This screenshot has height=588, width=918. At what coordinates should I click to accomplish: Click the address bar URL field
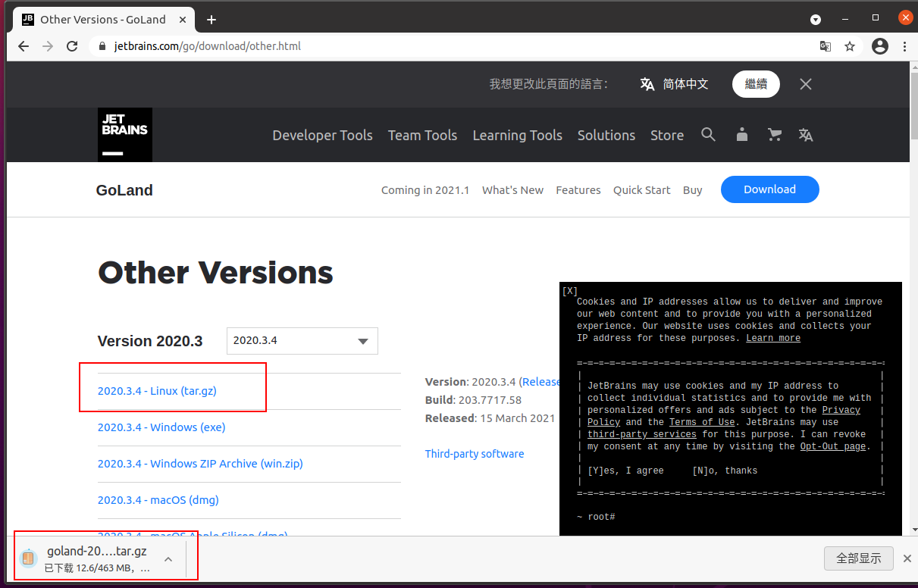pyautogui.click(x=455, y=46)
